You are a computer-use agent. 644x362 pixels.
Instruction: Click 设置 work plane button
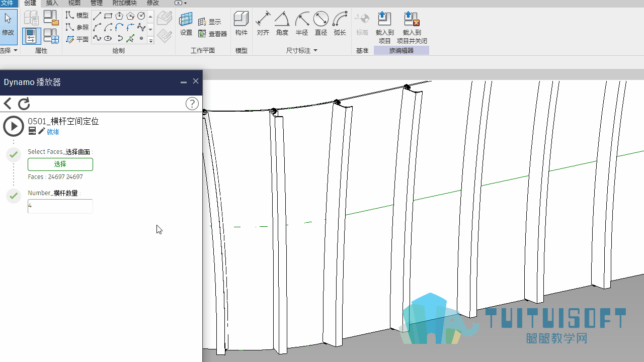click(186, 24)
